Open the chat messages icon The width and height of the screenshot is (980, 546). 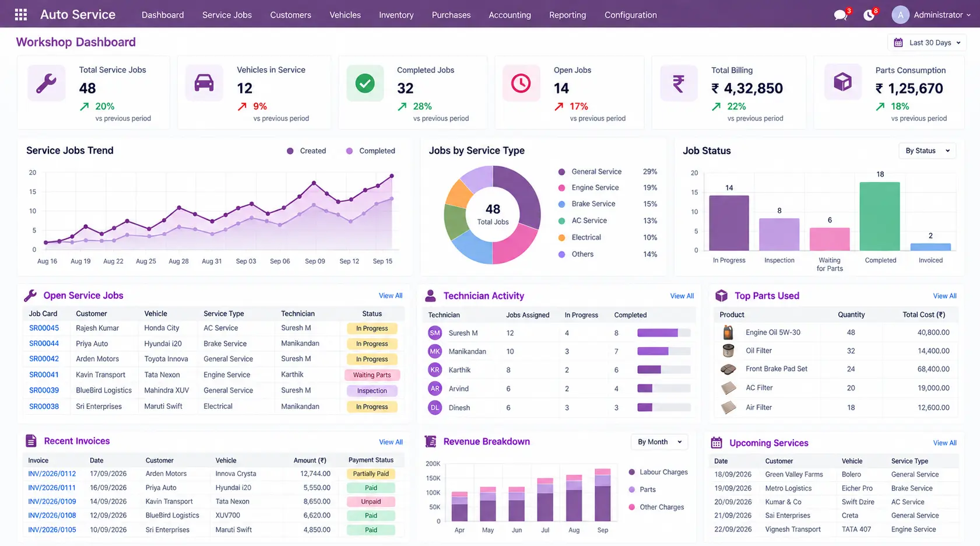[840, 15]
